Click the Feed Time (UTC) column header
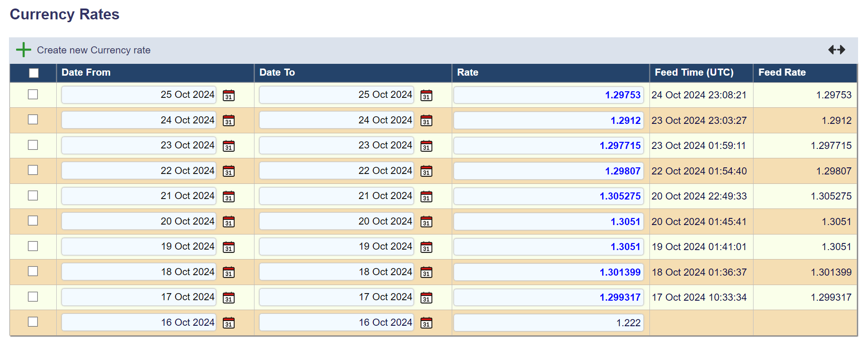This screenshot has width=868, height=347. (693, 72)
